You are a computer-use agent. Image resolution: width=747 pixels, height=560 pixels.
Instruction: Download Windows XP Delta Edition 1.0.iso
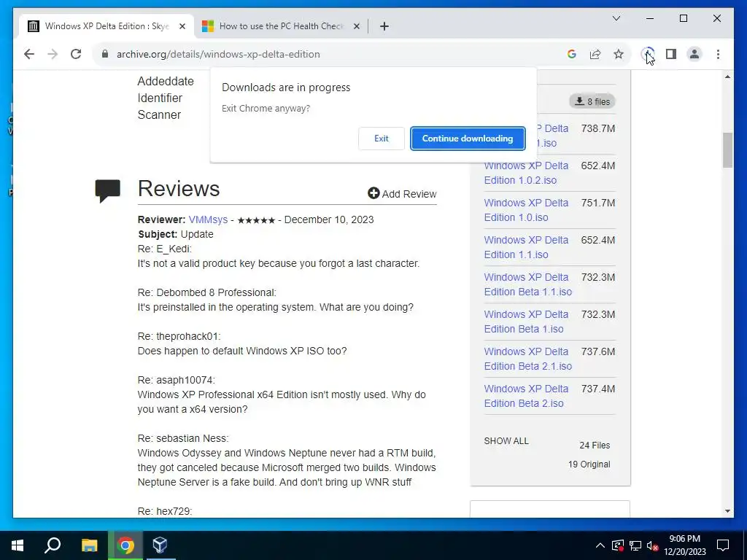pos(526,210)
